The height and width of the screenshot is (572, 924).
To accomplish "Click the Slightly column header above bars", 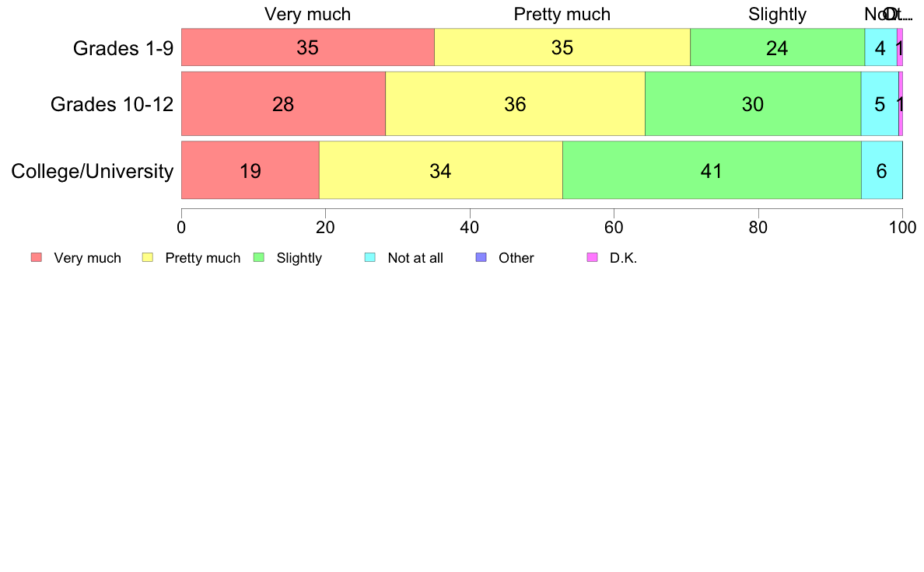I will click(x=777, y=14).
